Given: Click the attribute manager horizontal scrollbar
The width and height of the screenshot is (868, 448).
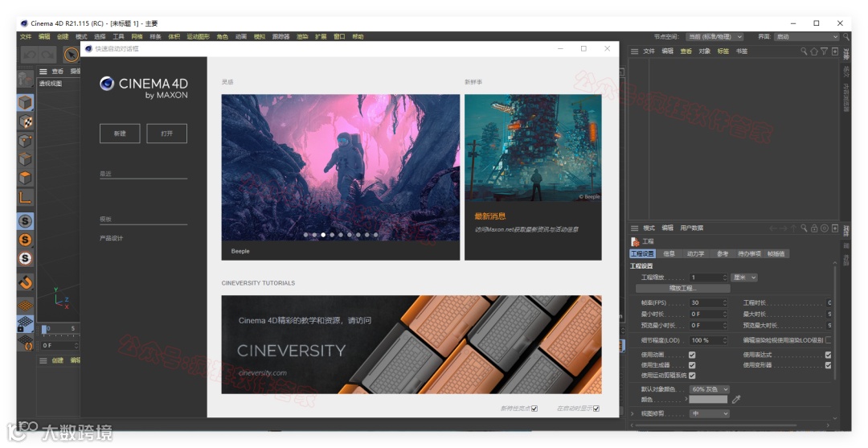Looking at the screenshot, I should point(714,425).
